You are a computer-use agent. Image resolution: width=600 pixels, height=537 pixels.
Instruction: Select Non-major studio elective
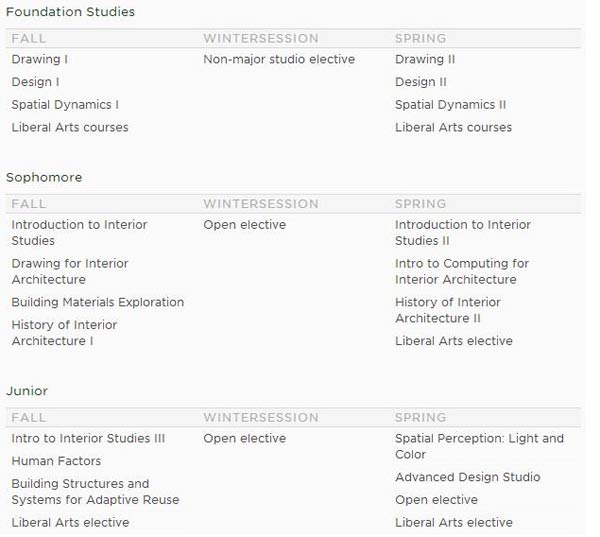279,59
